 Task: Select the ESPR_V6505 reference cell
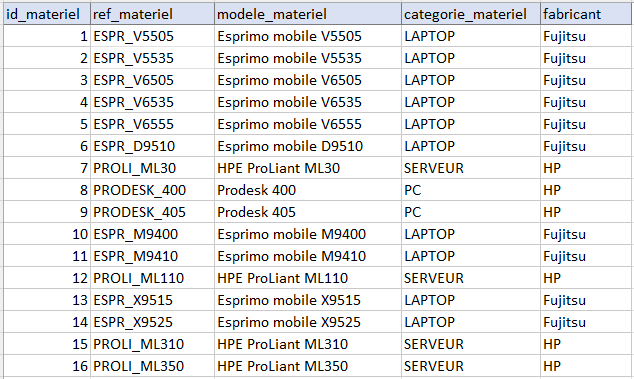point(152,80)
